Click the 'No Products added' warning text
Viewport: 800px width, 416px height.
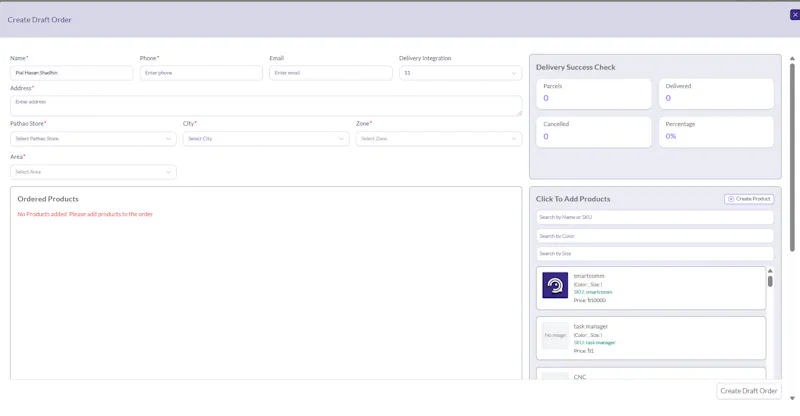point(85,214)
